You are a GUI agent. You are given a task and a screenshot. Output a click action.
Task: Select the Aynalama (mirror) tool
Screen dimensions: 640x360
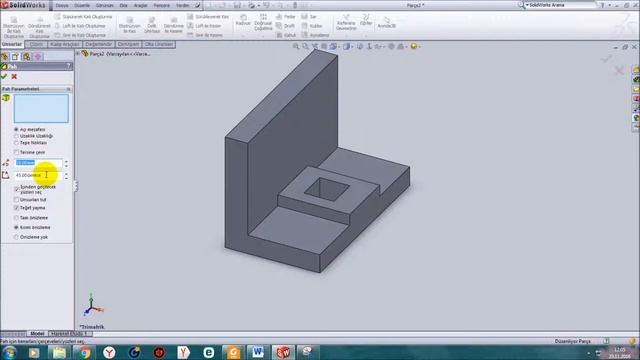click(x=316, y=35)
